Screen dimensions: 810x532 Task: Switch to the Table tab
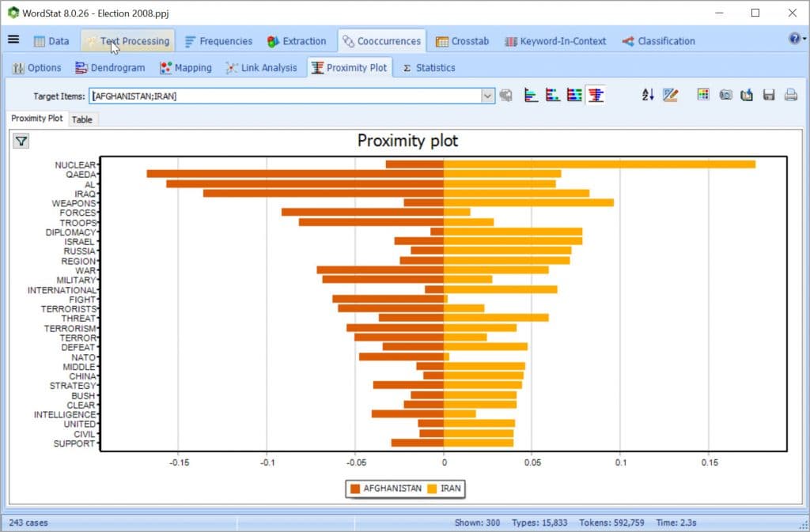click(x=82, y=119)
